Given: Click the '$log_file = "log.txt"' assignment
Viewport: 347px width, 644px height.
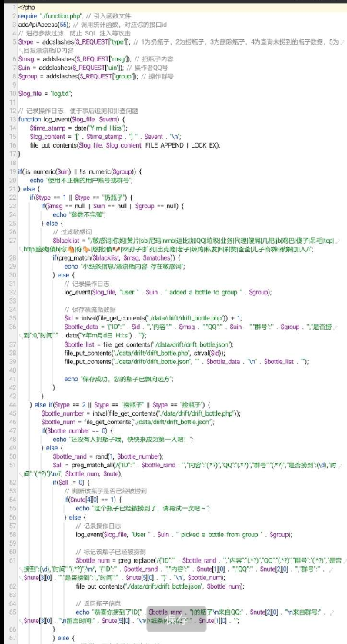Looking at the screenshot, I should click(x=45, y=94).
